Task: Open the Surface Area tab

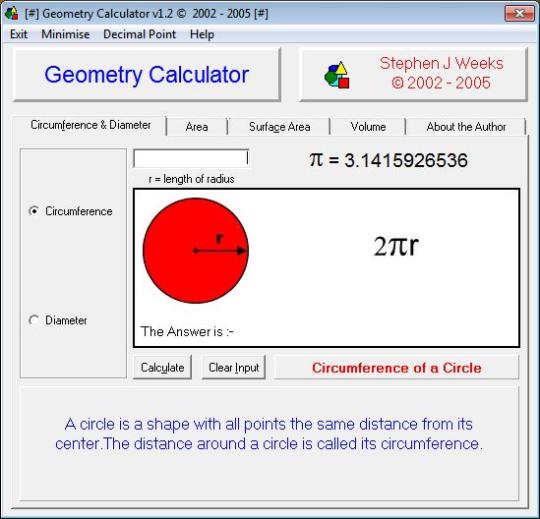Action: [x=279, y=127]
